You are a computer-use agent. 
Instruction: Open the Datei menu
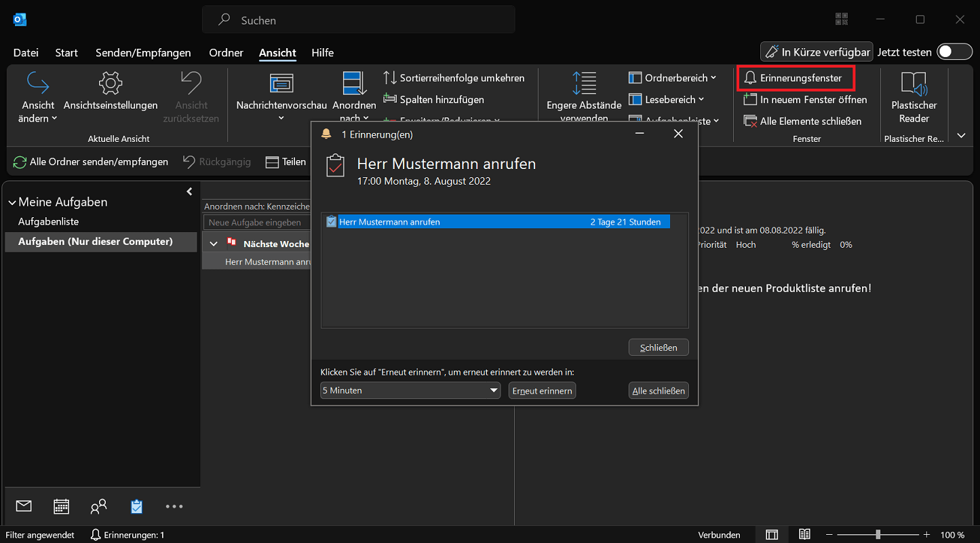[26, 52]
